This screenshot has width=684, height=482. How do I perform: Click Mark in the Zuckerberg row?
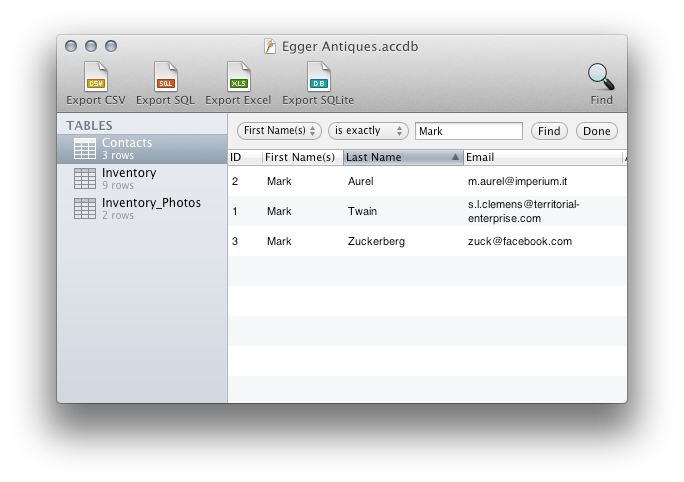pos(279,241)
